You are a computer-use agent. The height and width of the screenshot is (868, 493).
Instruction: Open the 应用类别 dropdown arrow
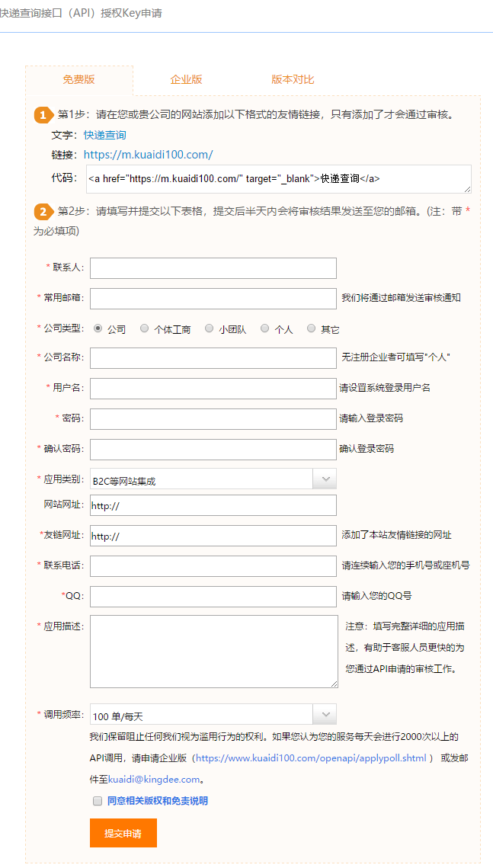(x=325, y=479)
